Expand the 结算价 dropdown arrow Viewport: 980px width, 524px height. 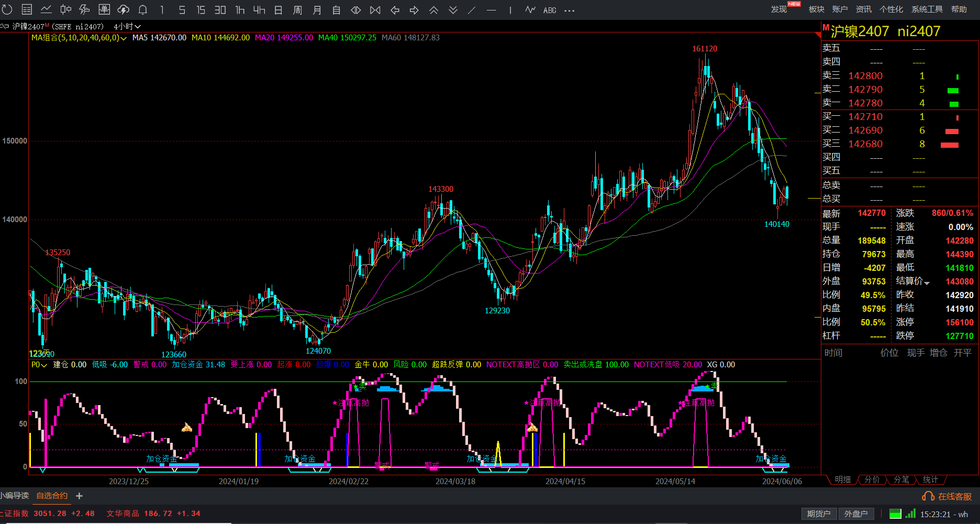(927, 283)
